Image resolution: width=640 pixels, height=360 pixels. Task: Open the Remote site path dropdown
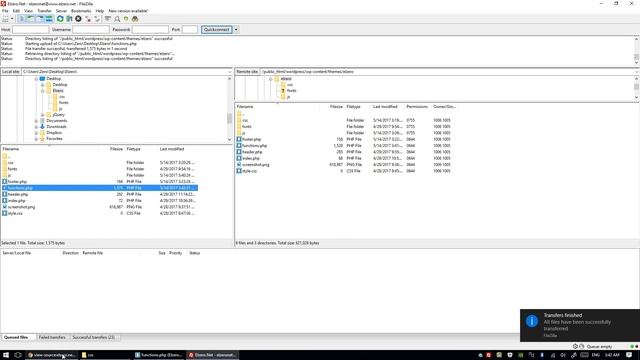coord(637,71)
